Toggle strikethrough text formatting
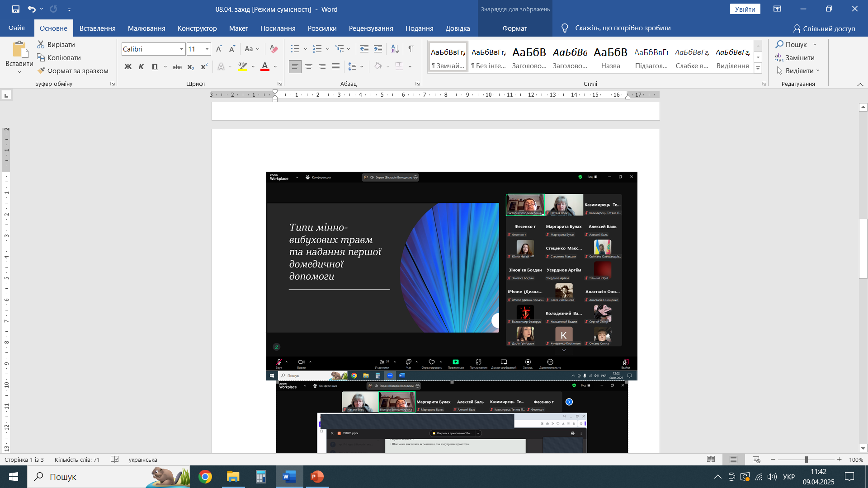868x488 pixels. click(x=177, y=66)
